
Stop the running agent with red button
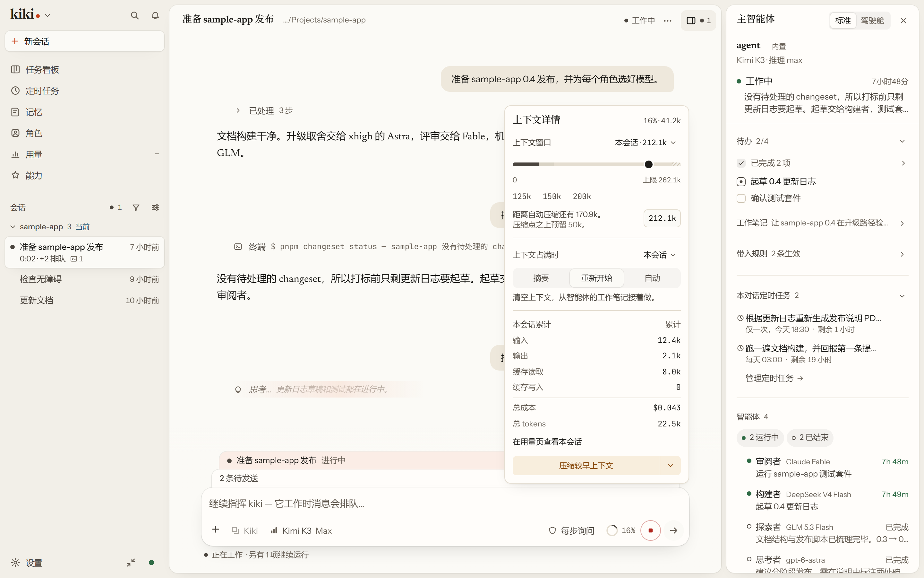650,530
